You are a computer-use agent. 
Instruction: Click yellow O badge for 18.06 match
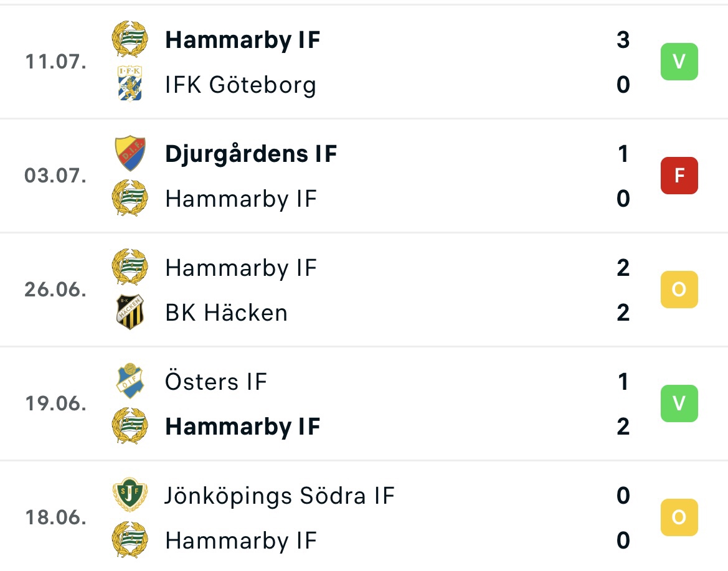tap(679, 517)
